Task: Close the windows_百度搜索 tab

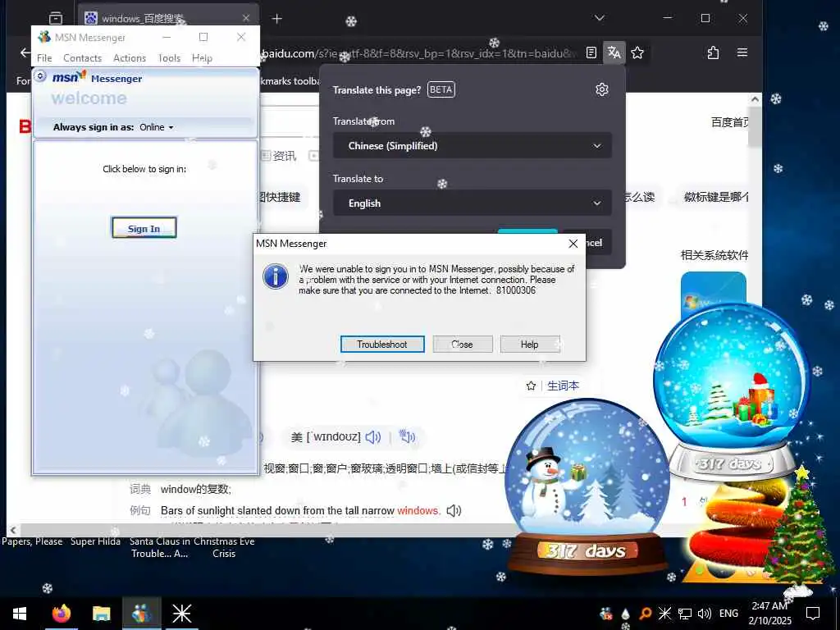Action: coord(246,18)
